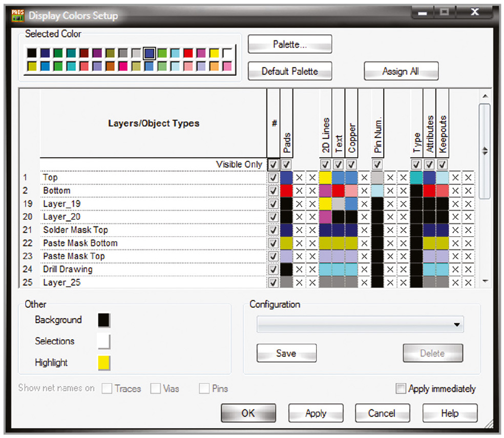Click the PADS application icon in title bar
This screenshot has width=504, height=438.
coord(18,15)
